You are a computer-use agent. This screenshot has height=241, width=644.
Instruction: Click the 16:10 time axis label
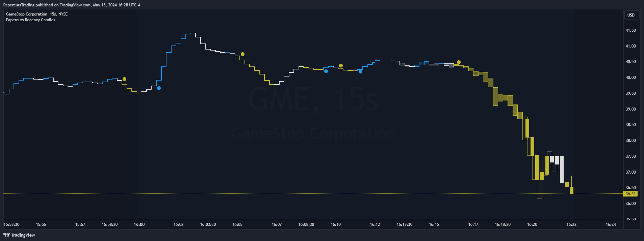336,224
